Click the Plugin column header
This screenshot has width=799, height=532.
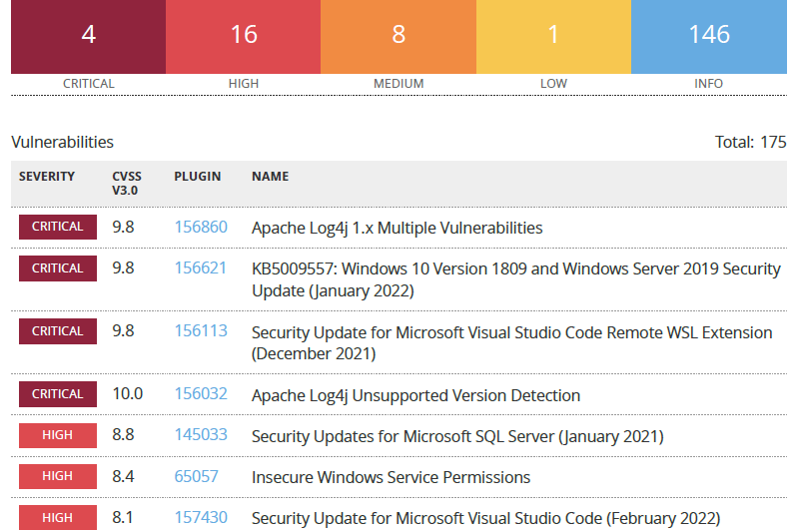(x=197, y=177)
